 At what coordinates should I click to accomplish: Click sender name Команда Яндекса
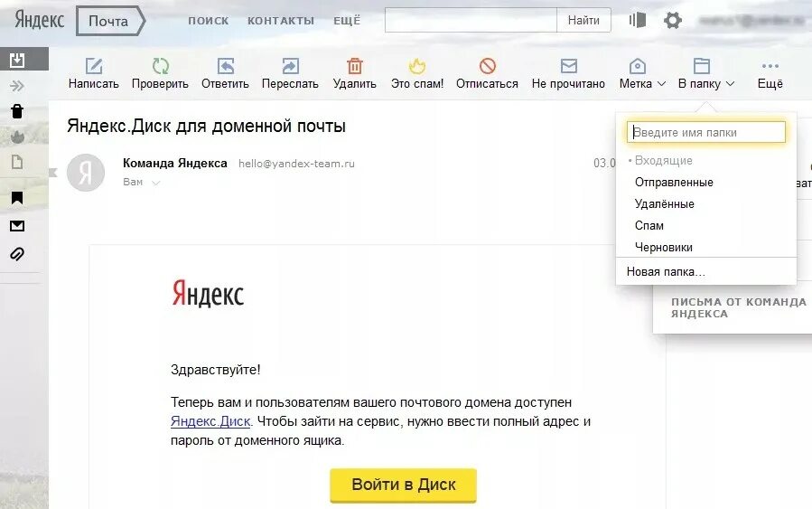pyautogui.click(x=175, y=164)
